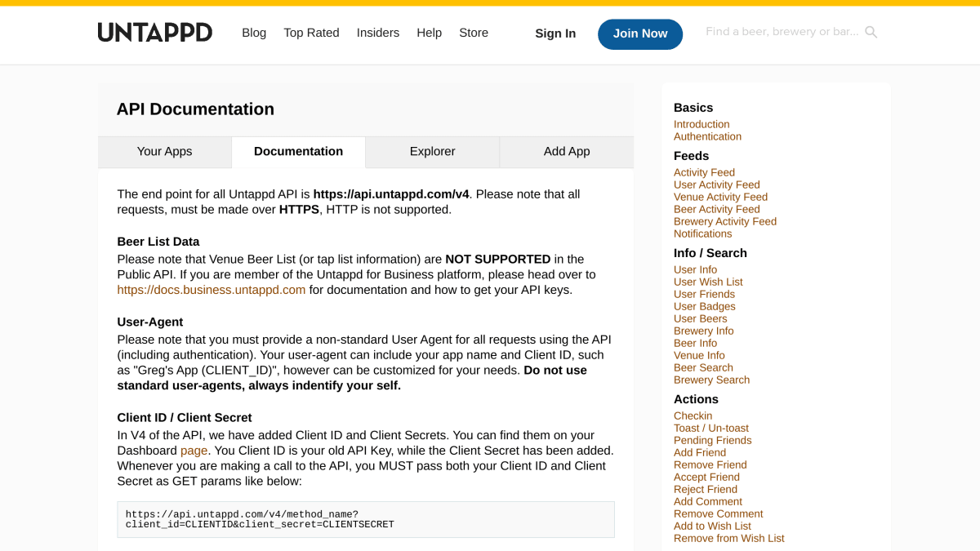Open Add Friend sidebar link
980x551 pixels.
pos(700,453)
